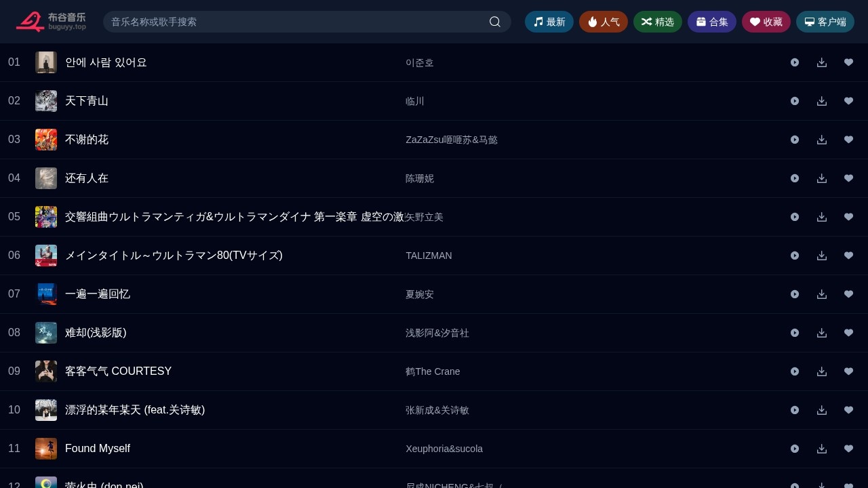Open the 客户端 client page

825,22
